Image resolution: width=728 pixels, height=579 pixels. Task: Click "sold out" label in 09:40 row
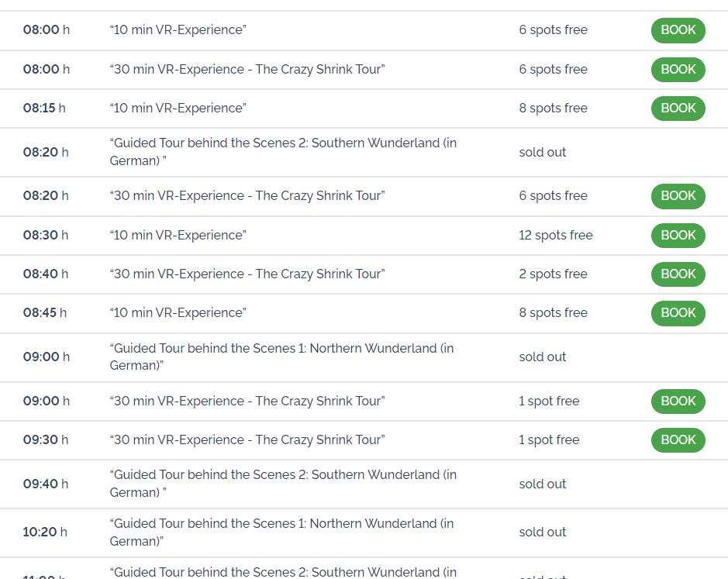pos(543,484)
